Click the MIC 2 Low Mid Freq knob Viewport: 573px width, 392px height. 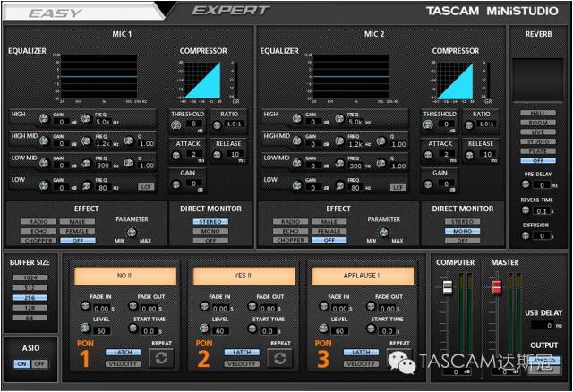338,164
